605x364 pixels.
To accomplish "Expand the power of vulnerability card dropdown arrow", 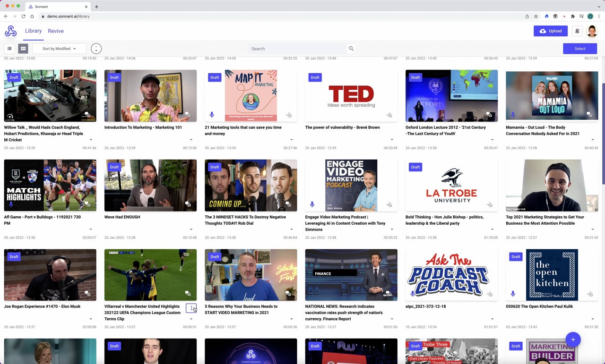I will tap(392, 140).
